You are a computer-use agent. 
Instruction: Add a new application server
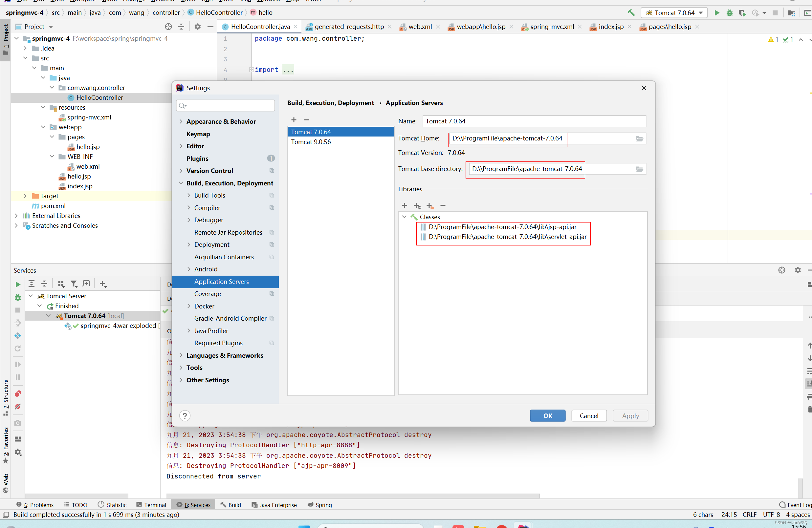(294, 120)
